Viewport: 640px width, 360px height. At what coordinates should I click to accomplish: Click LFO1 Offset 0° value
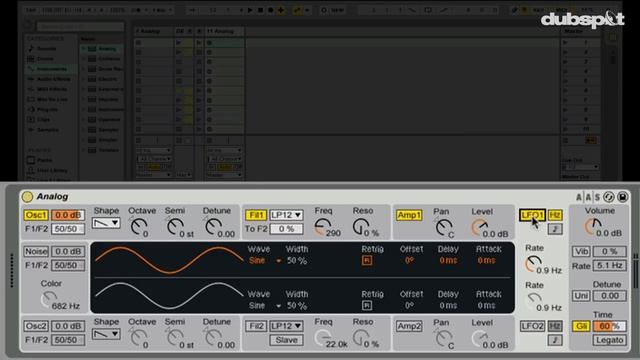click(409, 260)
